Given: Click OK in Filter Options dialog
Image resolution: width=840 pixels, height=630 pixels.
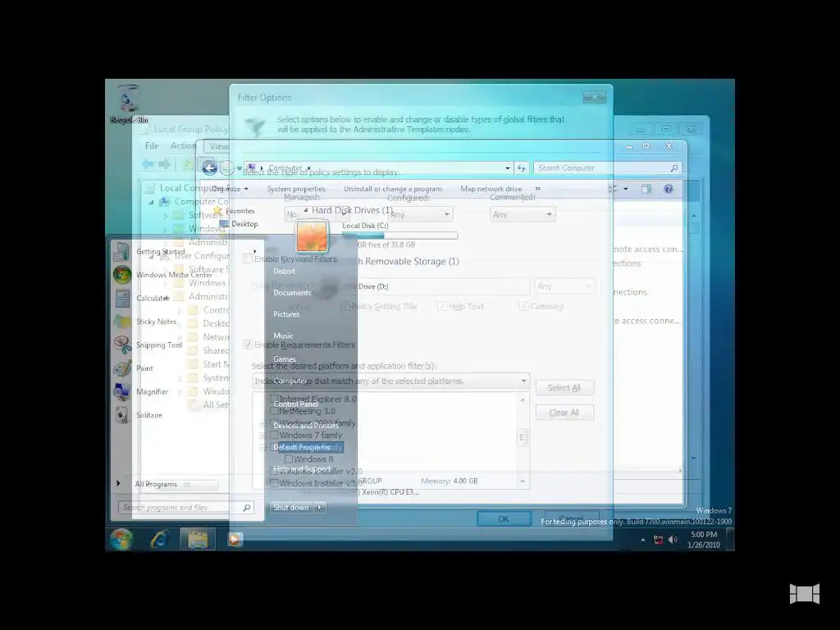Looking at the screenshot, I should point(504,518).
